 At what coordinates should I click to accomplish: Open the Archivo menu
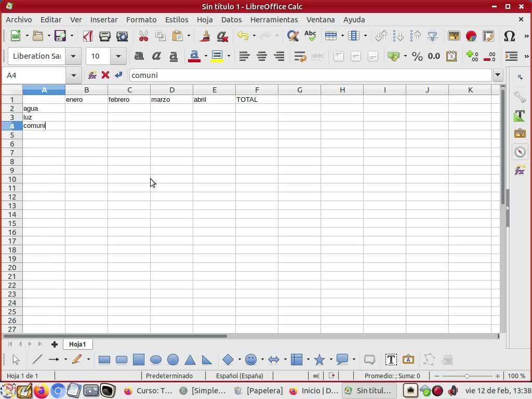19,20
